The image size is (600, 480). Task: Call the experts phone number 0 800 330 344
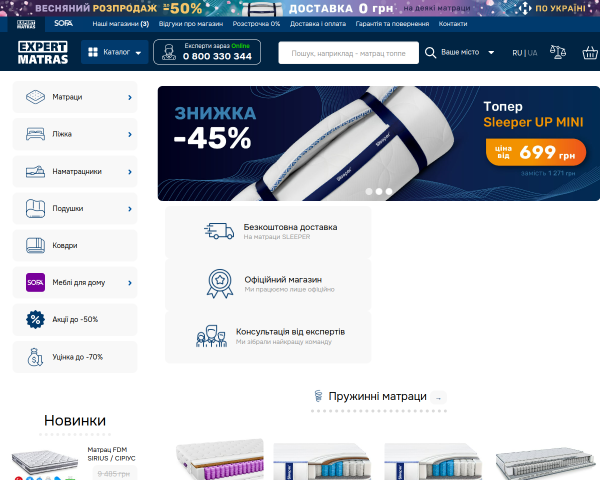(217, 56)
